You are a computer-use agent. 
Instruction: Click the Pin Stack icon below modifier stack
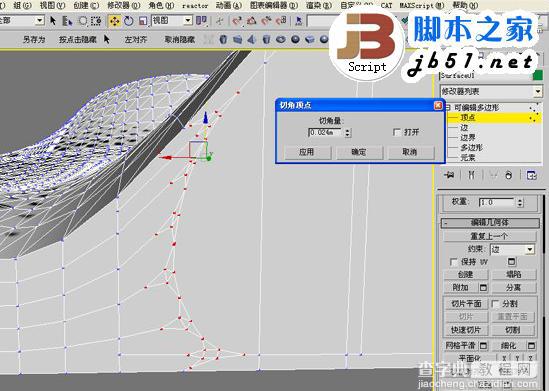(x=449, y=175)
